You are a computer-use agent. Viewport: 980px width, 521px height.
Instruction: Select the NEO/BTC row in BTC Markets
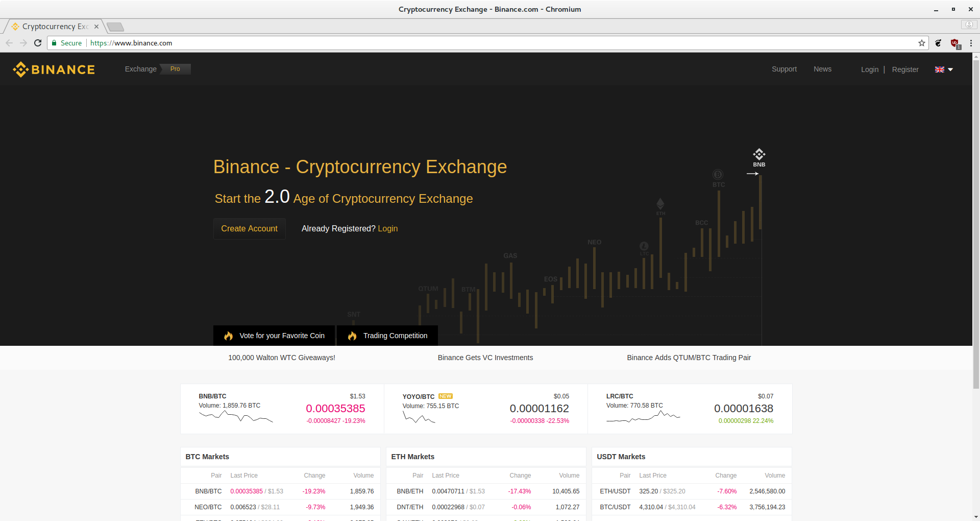click(x=280, y=507)
